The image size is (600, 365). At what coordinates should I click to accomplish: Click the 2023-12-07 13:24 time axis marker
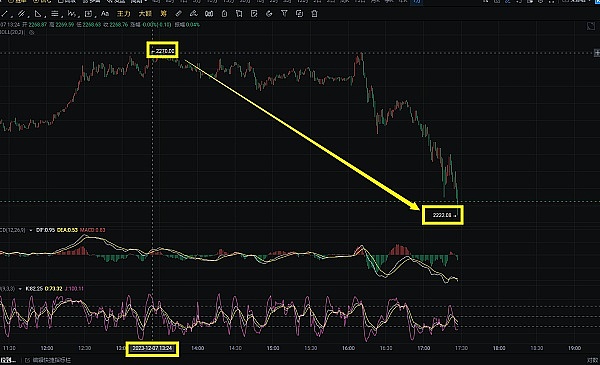[x=152, y=349]
